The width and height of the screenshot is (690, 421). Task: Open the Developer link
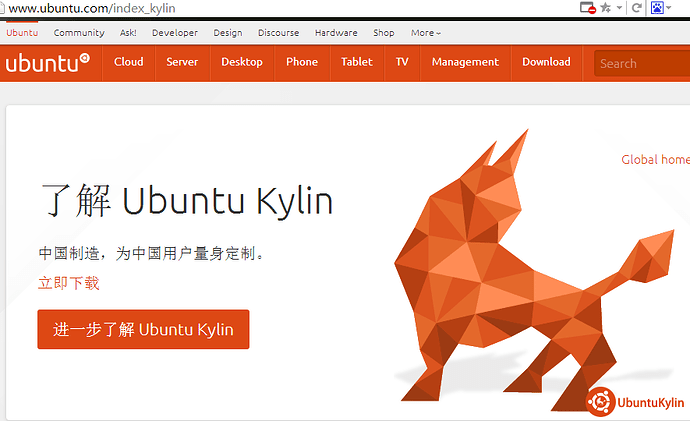(175, 33)
